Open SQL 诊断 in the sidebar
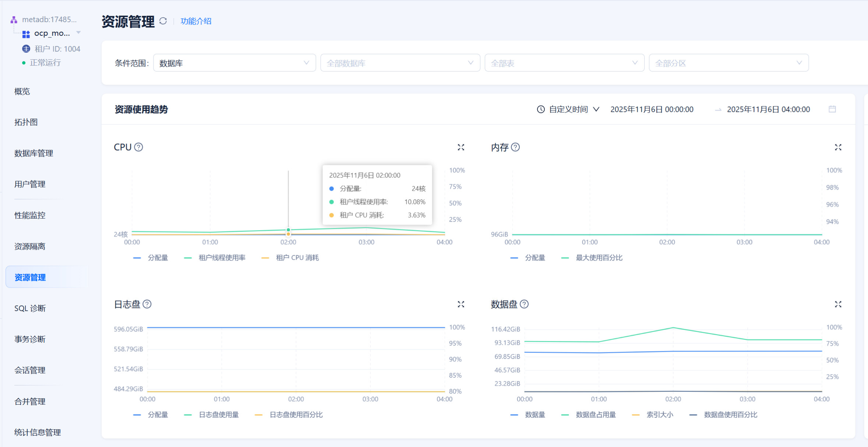Viewport: 868px width, 447px height. (30, 308)
